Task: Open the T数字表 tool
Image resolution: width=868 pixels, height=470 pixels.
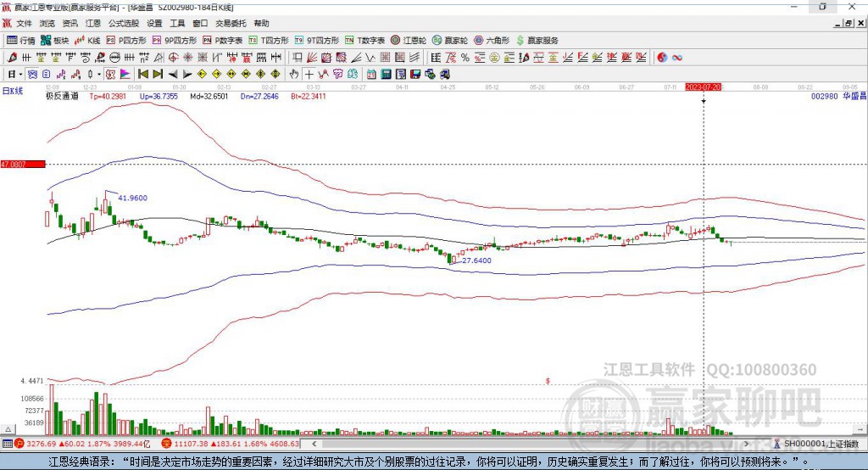Action: pyautogui.click(x=364, y=41)
